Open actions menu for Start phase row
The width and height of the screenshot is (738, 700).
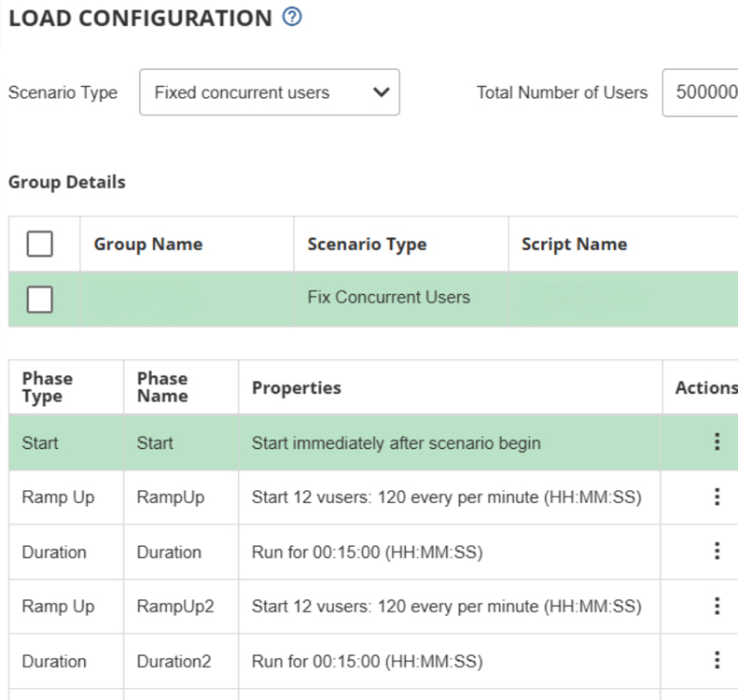[717, 441]
